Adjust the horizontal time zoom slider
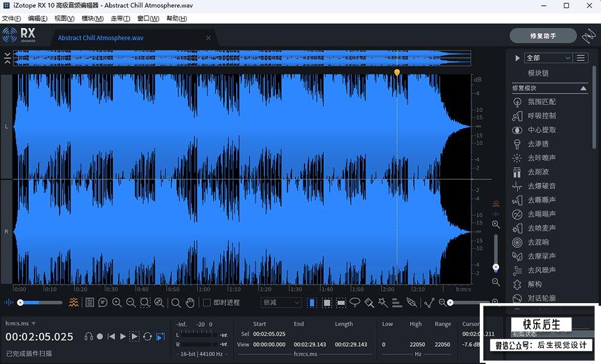This screenshot has width=601, height=364. tap(468, 302)
